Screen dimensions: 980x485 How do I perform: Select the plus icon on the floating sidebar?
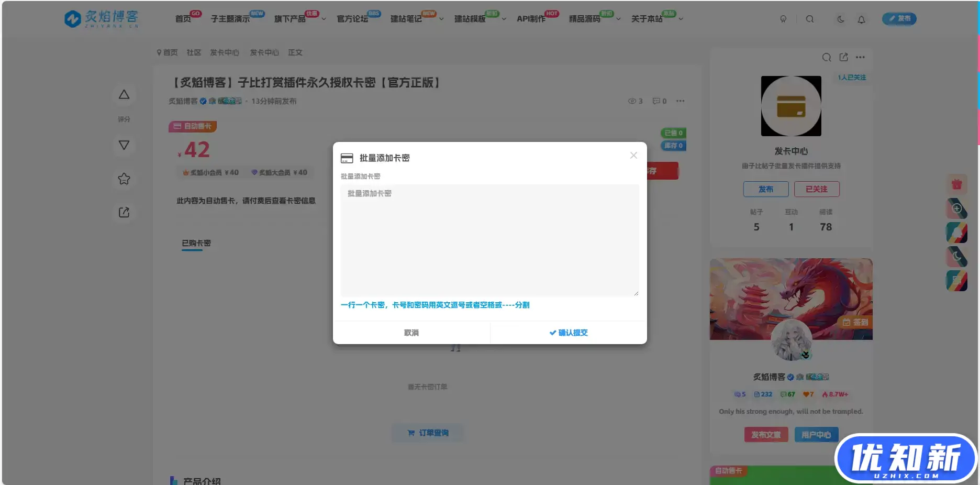pyautogui.click(x=957, y=208)
